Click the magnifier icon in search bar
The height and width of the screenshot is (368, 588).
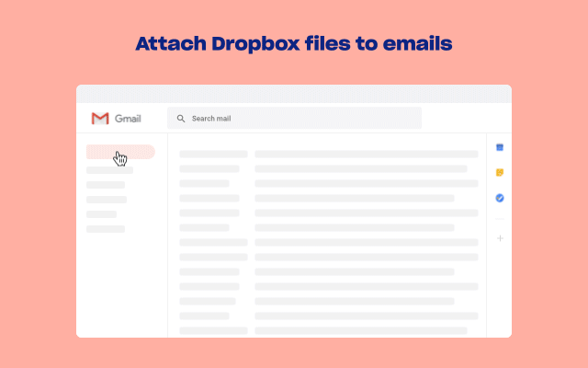(x=181, y=119)
